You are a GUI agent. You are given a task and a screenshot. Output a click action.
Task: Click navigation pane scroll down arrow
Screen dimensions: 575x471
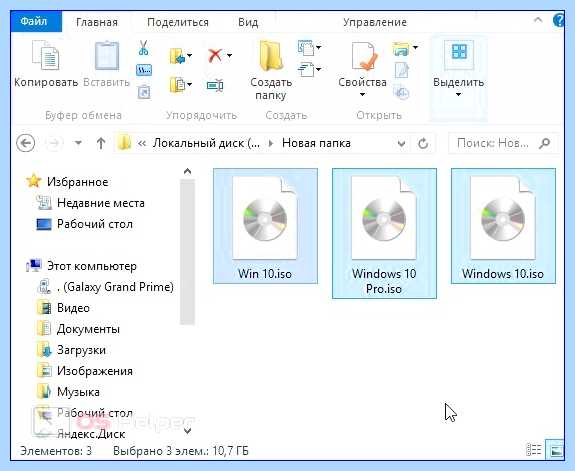(187, 431)
